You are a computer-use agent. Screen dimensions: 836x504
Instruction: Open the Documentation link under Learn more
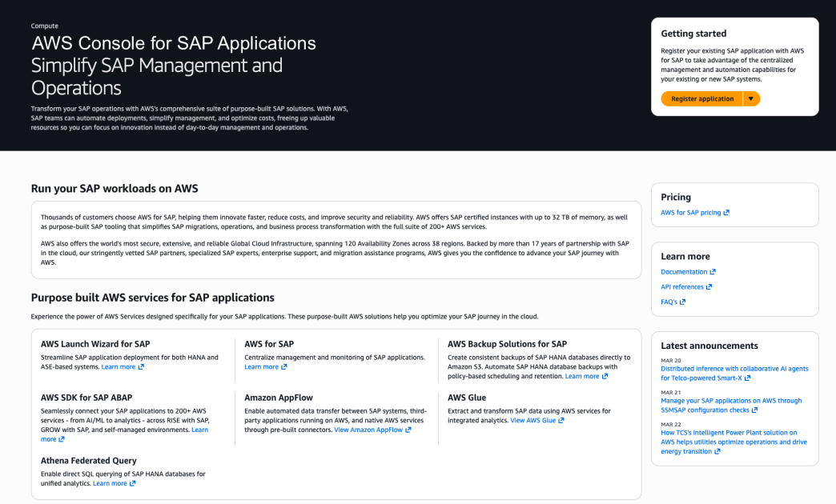point(683,271)
